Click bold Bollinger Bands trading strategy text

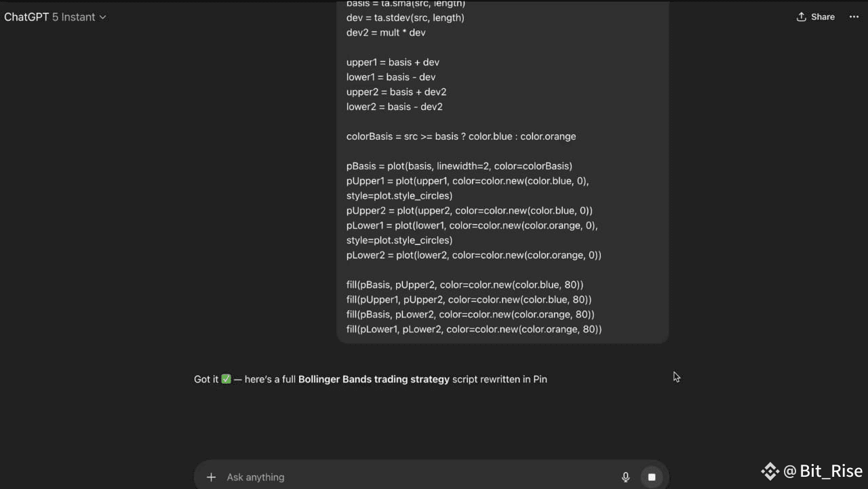pos(374,380)
